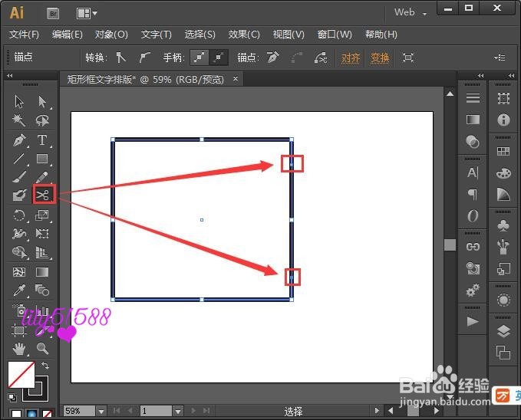The width and height of the screenshot is (521, 420).
Task: Cut path at selected anchor points
Action: (x=321, y=57)
